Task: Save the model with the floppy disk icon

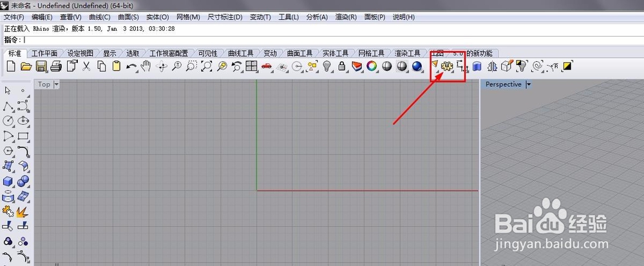Action: tap(41, 66)
